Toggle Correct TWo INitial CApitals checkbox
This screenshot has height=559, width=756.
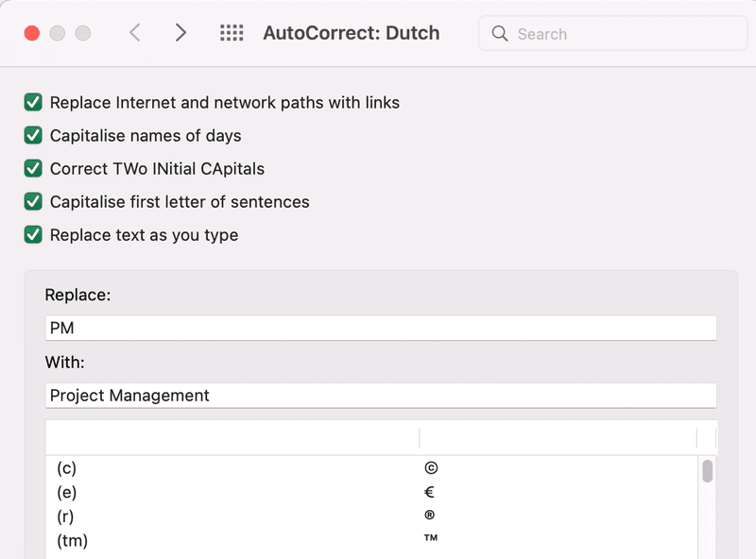33,169
